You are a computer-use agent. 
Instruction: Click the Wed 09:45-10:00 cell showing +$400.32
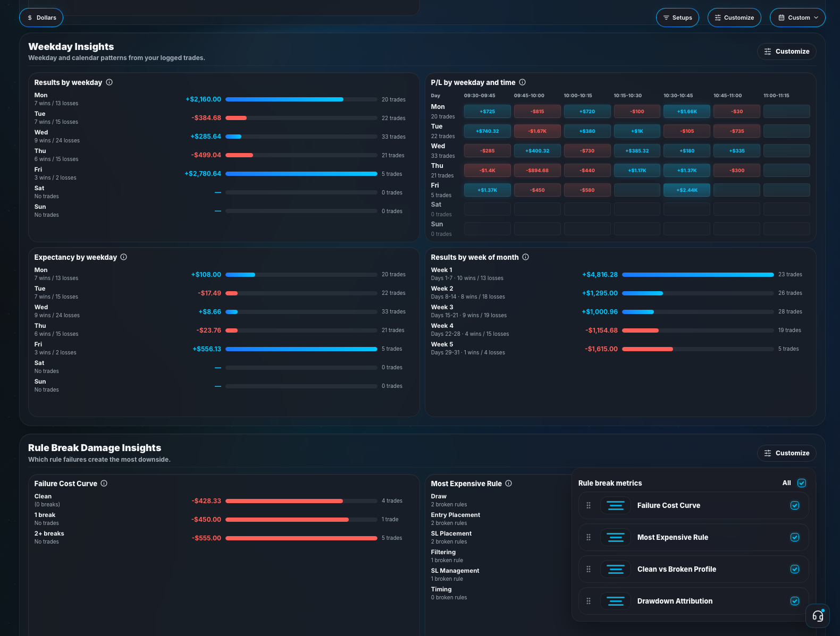537,151
